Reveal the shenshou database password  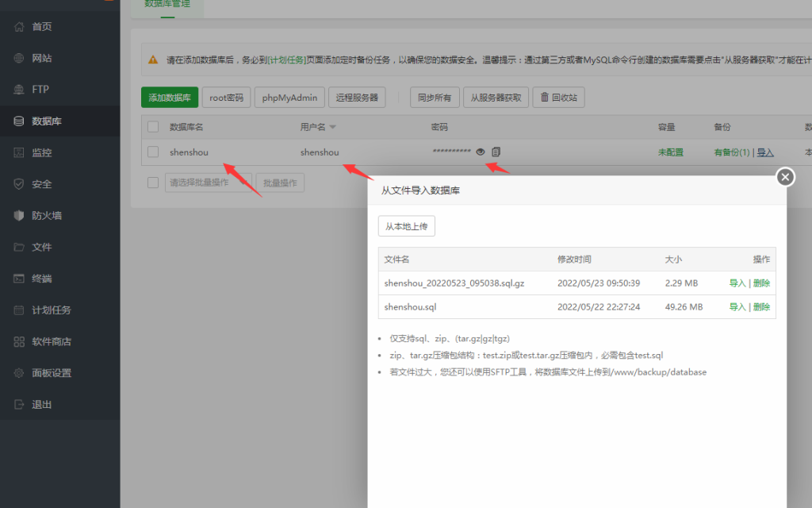tap(481, 152)
